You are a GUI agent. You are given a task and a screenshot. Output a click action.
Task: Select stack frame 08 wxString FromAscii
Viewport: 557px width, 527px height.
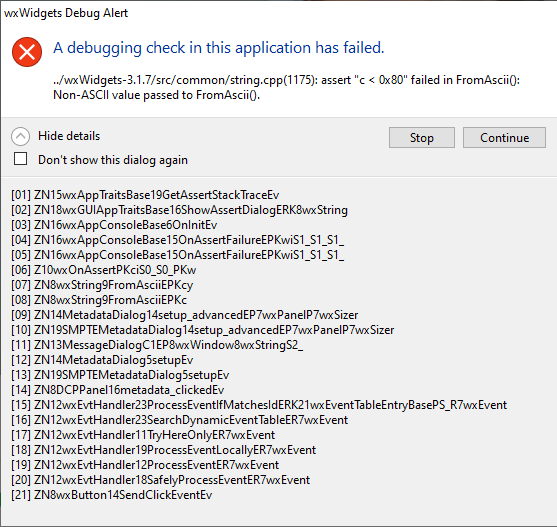coord(99,300)
